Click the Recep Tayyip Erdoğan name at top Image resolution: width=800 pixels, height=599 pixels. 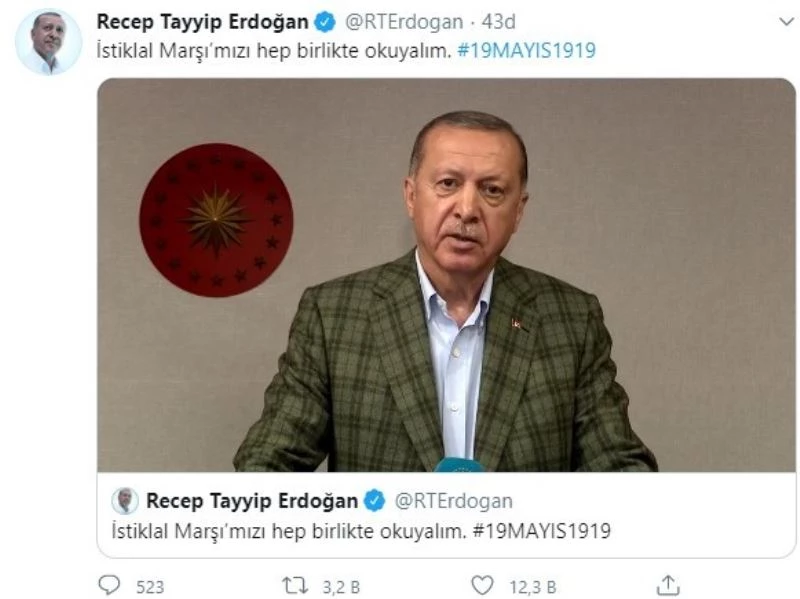pyautogui.click(x=203, y=22)
